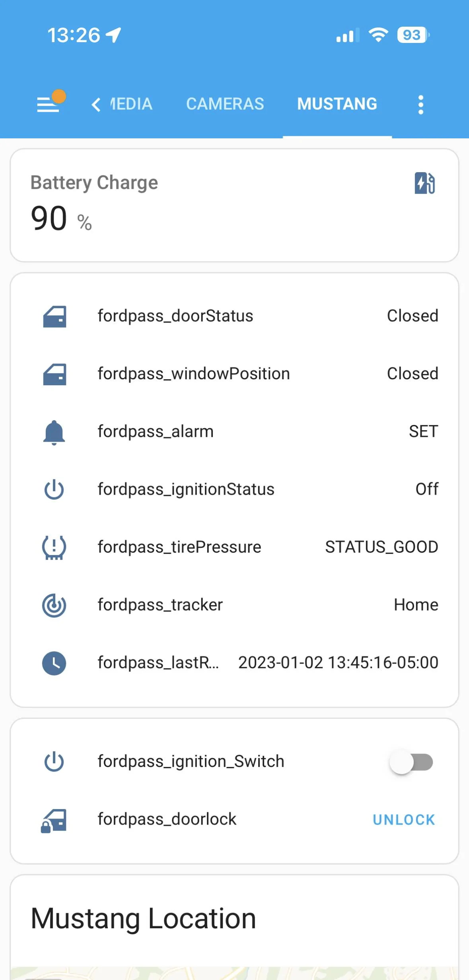Tap the power icon for fordpass_ignition_Switch

pyautogui.click(x=54, y=762)
